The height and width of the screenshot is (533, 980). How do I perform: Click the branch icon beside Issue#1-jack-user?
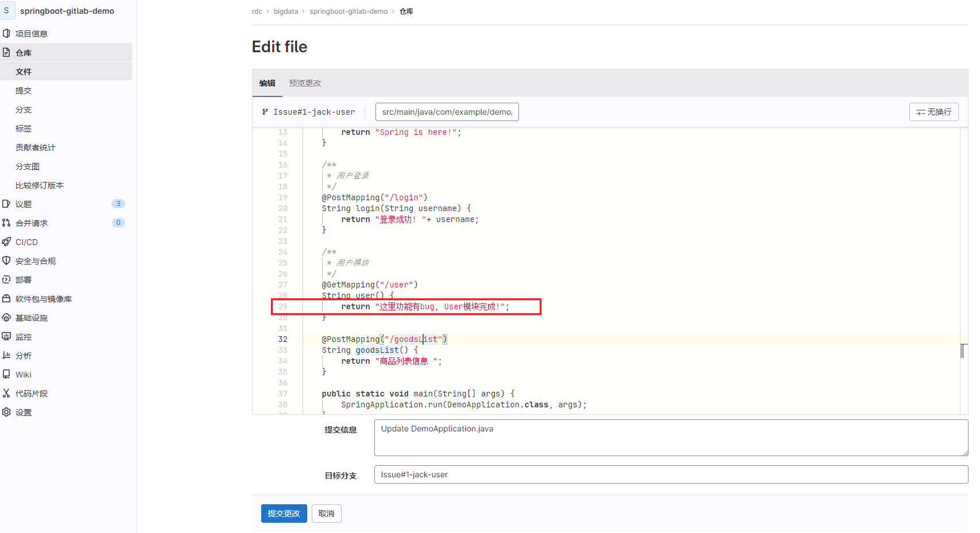[x=265, y=112]
